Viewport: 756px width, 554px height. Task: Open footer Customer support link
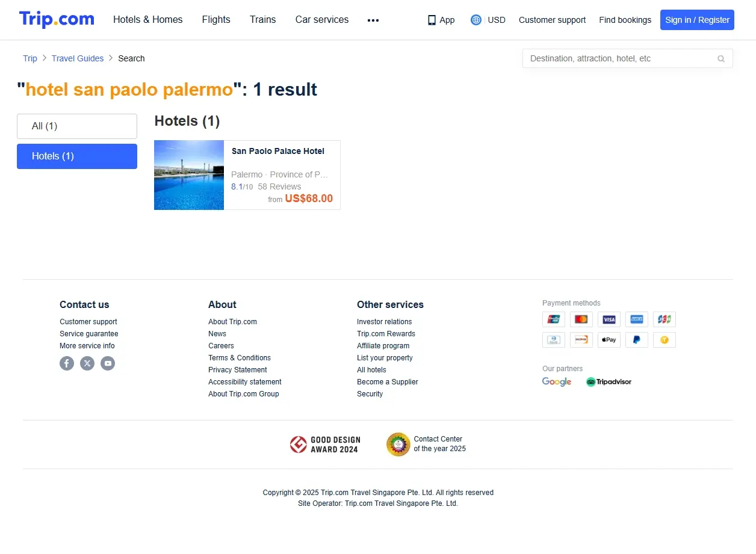click(x=88, y=322)
